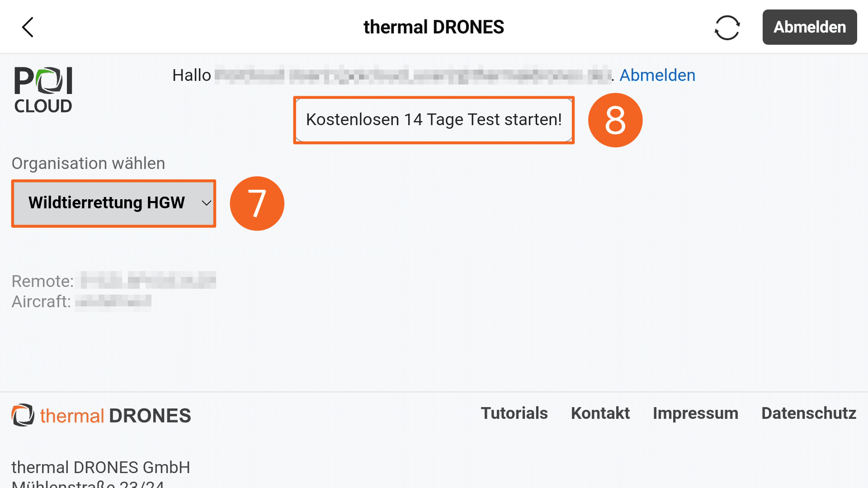This screenshot has width=868, height=488.
Task: Tap the orange step 8 badge
Action: tap(615, 120)
